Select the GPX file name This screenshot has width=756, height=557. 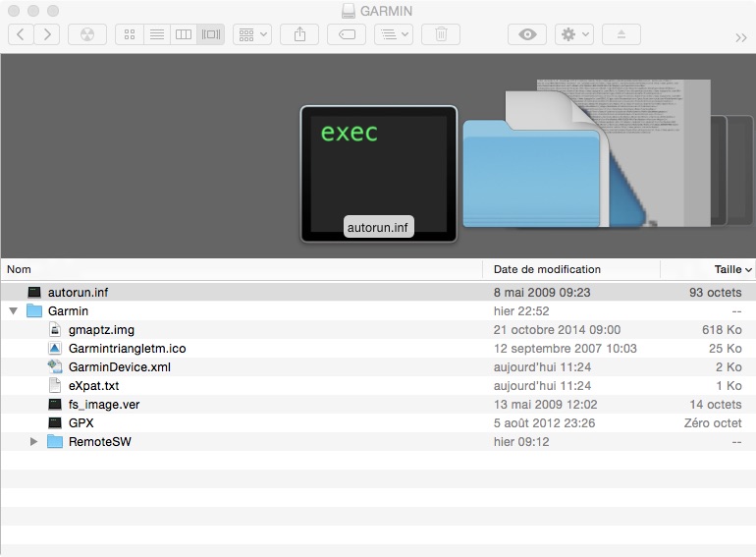coord(81,423)
